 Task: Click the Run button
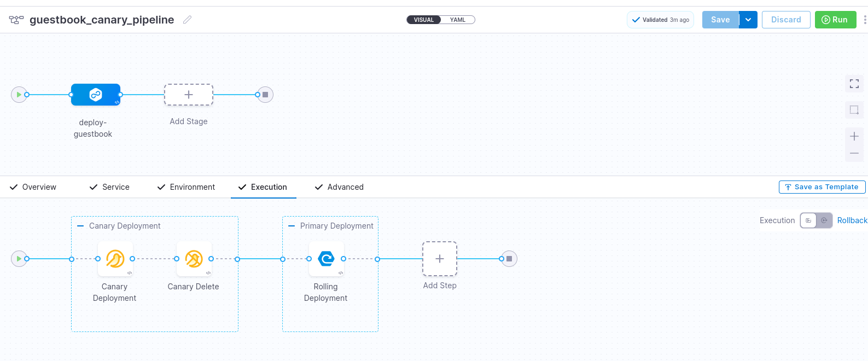tap(835, 20)
